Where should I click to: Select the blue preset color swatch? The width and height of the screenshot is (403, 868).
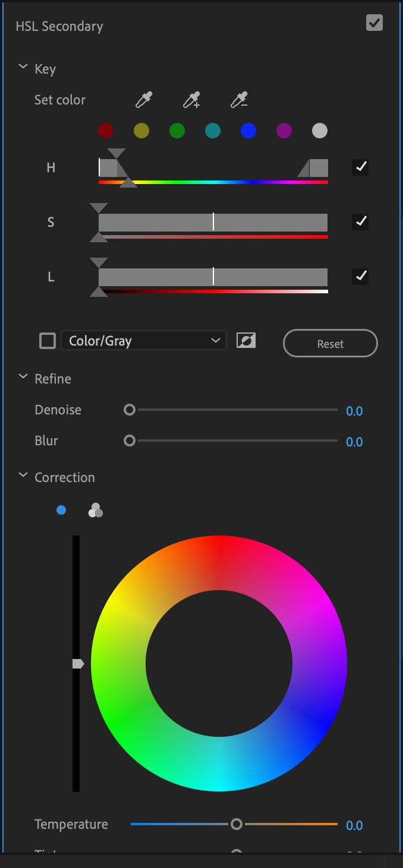[x=248, y=131]
